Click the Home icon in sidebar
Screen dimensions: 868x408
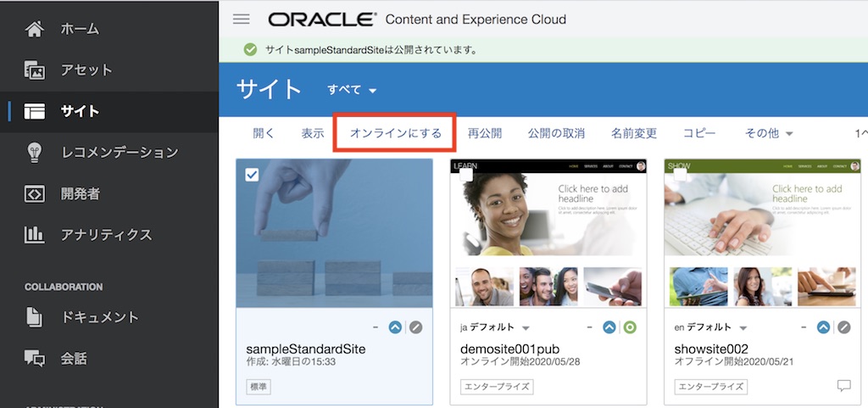tap(34, 29)
